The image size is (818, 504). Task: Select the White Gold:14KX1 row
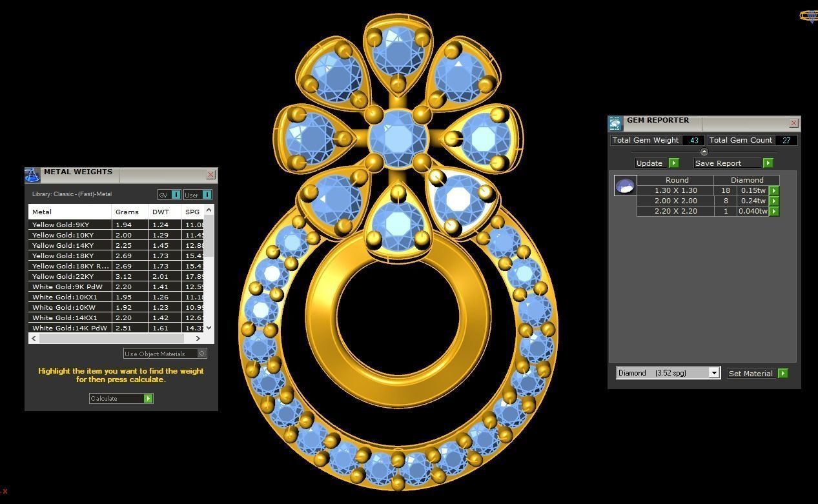(116, 318)
